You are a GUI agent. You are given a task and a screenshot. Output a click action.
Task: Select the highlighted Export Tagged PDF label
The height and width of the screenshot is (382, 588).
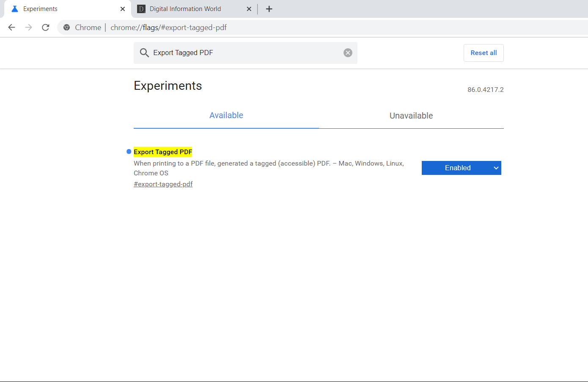tap(163, 152)
